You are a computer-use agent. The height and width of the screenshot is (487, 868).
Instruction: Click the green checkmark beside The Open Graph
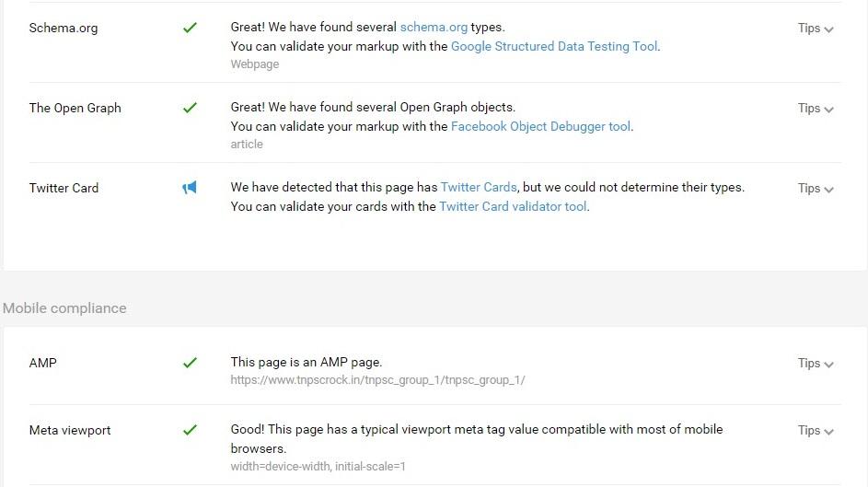tap(190, 108)
